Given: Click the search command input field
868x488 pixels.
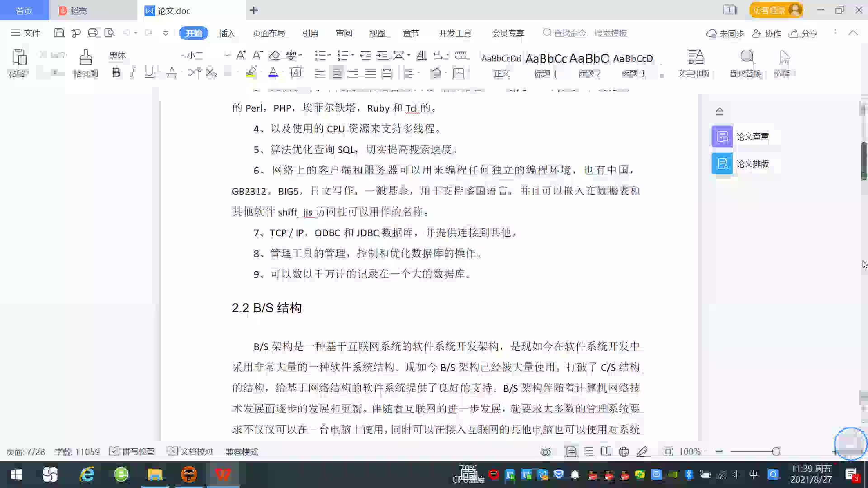Looking at the screenshot, I should point(585,33).
